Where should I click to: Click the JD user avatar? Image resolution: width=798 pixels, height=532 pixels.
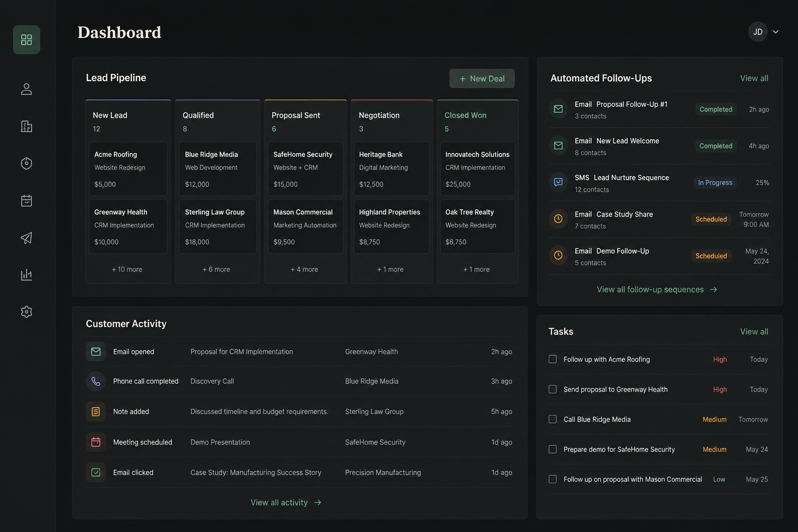point(758,32)
